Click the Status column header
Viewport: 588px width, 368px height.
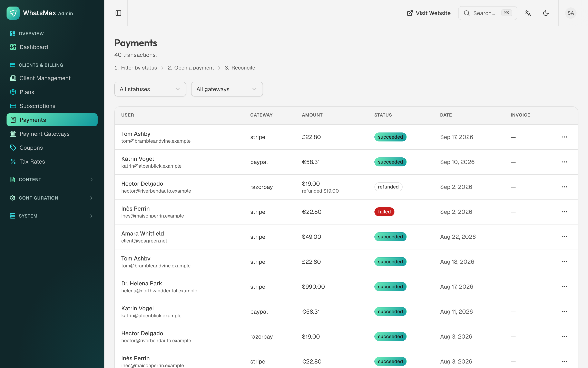383,115
